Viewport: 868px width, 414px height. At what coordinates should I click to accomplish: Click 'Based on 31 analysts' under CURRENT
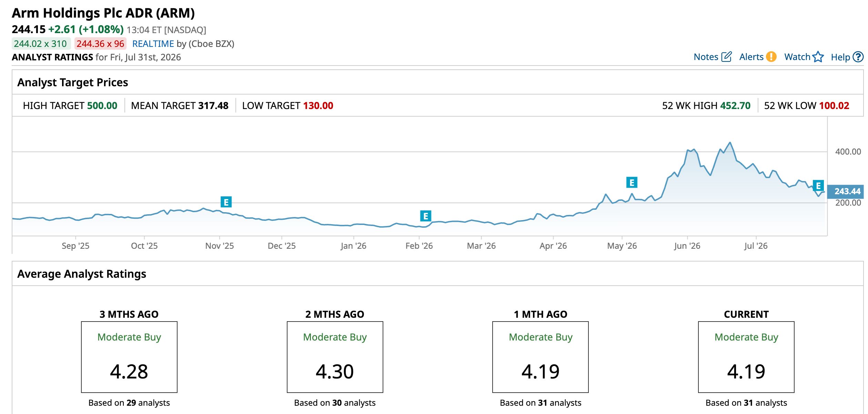tap(747, 403)
